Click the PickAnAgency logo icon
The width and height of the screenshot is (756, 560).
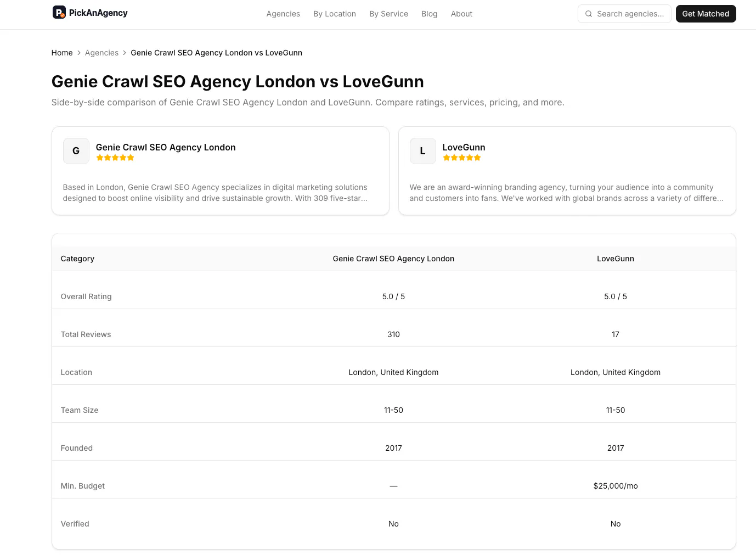click(59, 12)
